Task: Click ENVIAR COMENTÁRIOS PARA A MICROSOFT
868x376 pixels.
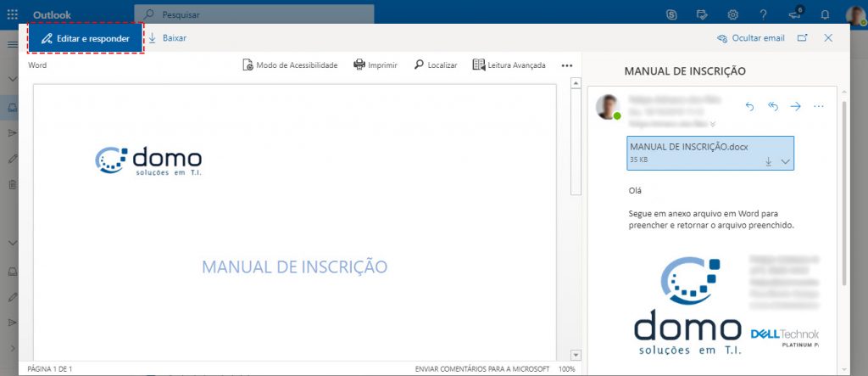Action: click(481, 369)
